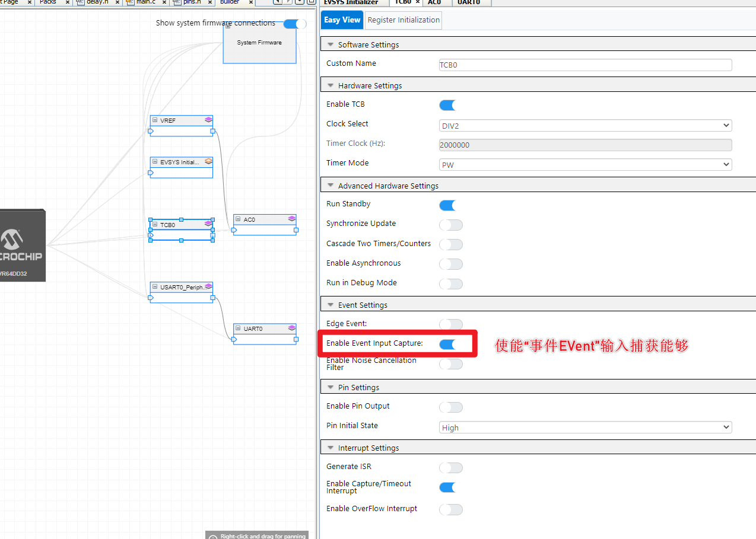
Task: Click the VREF node input port arrow
Action: [x=151, y=131]
